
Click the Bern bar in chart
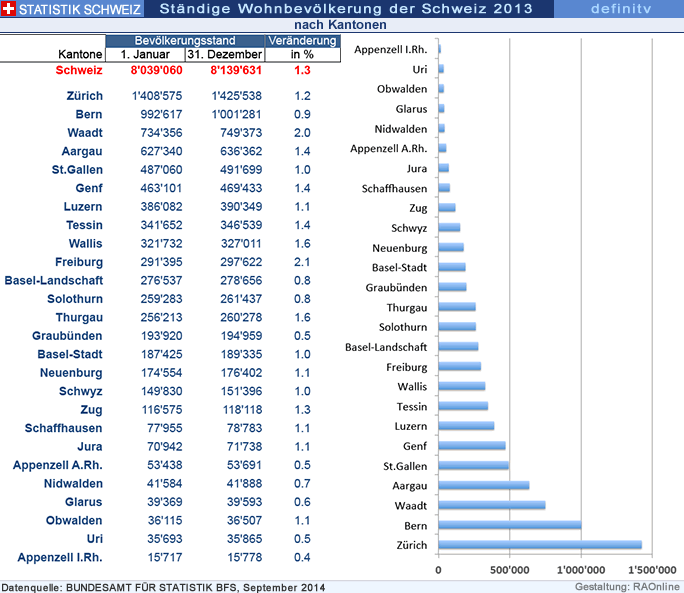510,524
